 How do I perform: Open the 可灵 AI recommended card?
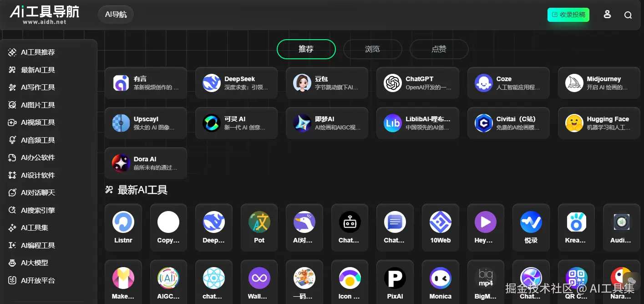[236, 123]
